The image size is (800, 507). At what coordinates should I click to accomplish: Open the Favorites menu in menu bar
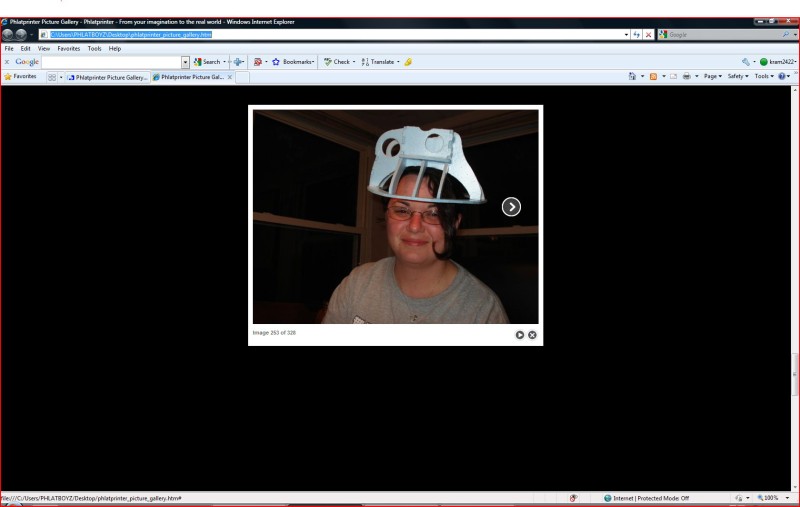point(68,48)
